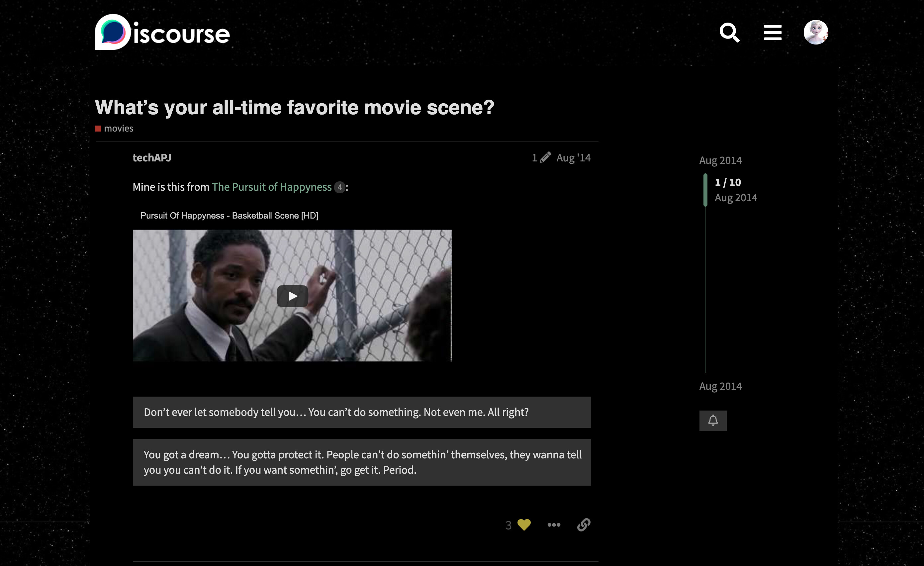Click the 1 / 10 post counter
The height and width of the screenshot is (566, 924).
click(727, 182)
